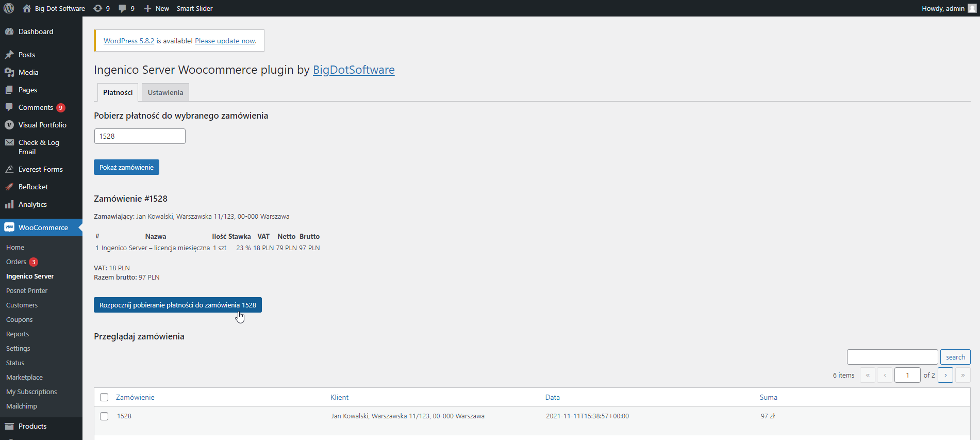Screen dimensions: 980x440
Task: Open Big Dot Software site home icon
Action: point(27,8)
